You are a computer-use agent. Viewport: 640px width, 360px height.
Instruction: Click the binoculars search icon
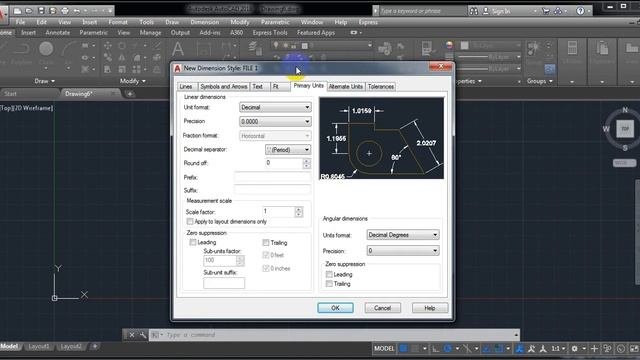[473, 11]
